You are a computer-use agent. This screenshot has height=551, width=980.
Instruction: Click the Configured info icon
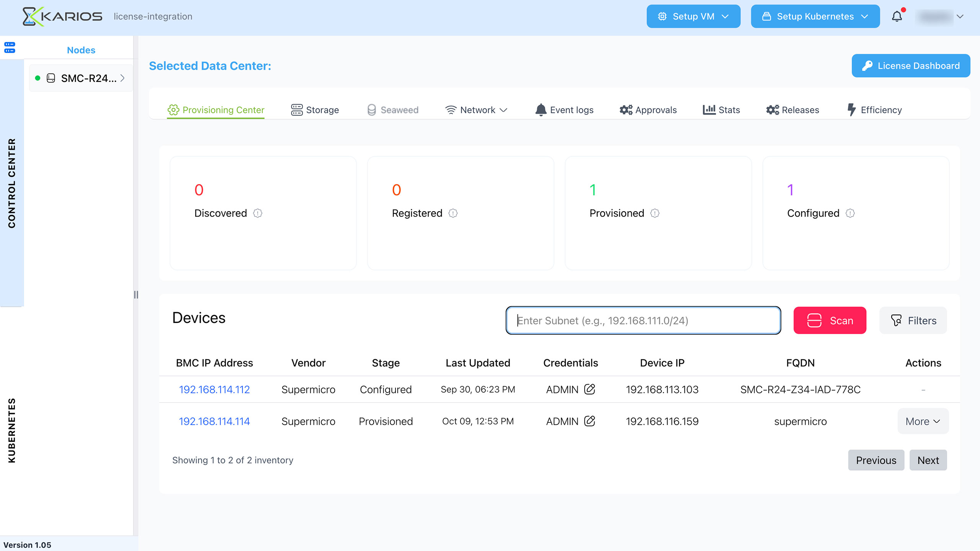850,213
